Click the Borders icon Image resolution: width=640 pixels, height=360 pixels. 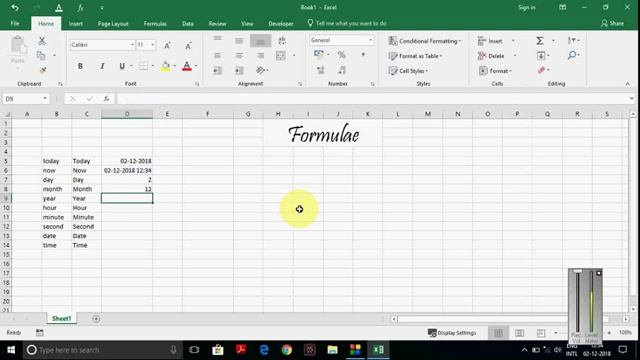pyautogui.click(x=143, y=66)
